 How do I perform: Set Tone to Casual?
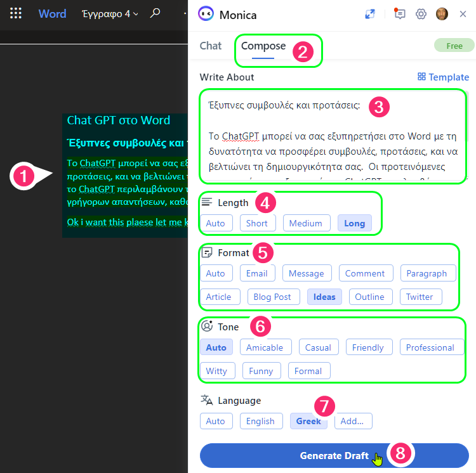pos(319,347)
